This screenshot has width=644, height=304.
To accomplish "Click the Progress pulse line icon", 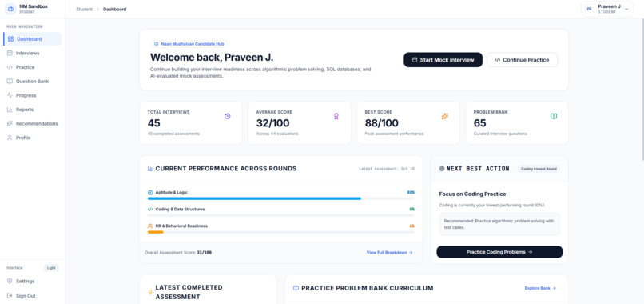I will coord(10,95).
